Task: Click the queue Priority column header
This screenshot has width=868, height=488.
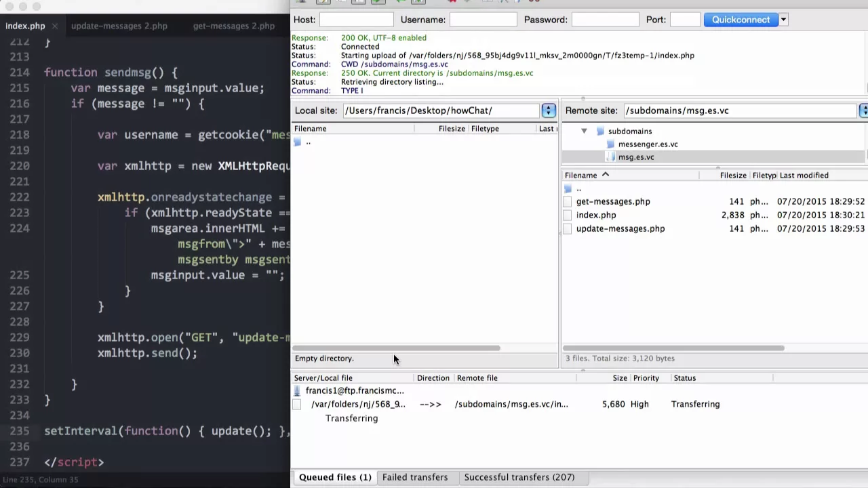Action: [646, 378]
